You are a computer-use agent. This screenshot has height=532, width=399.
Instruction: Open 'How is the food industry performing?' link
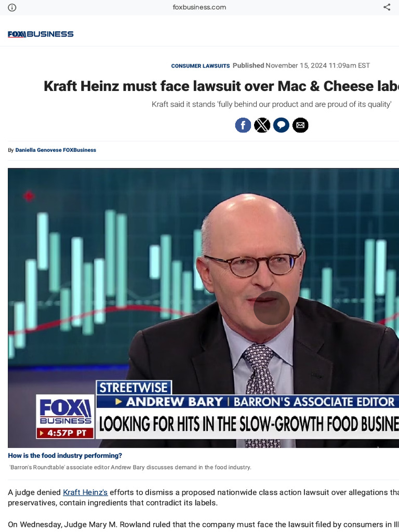(x=65, y=456)
